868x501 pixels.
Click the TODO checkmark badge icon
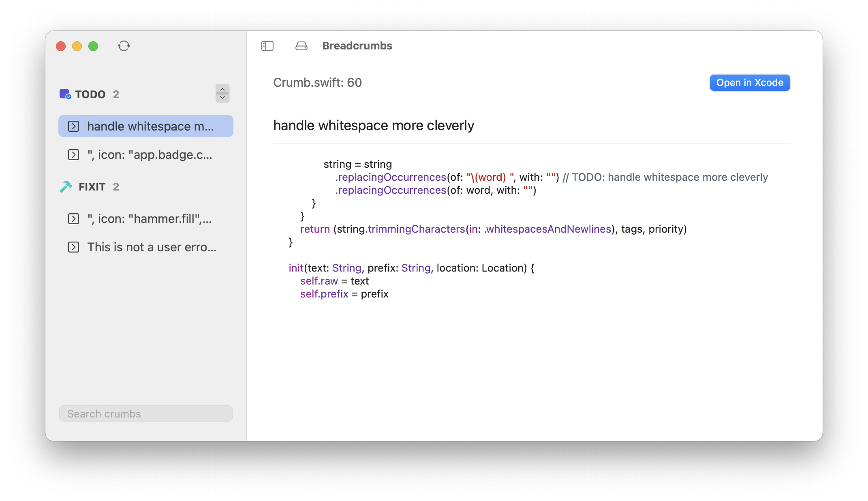pyautogui.click(x=65, y=94)
